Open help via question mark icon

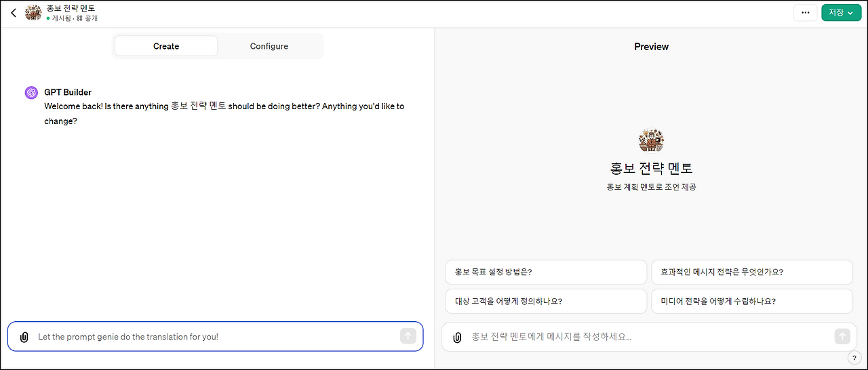pos(853,358)
